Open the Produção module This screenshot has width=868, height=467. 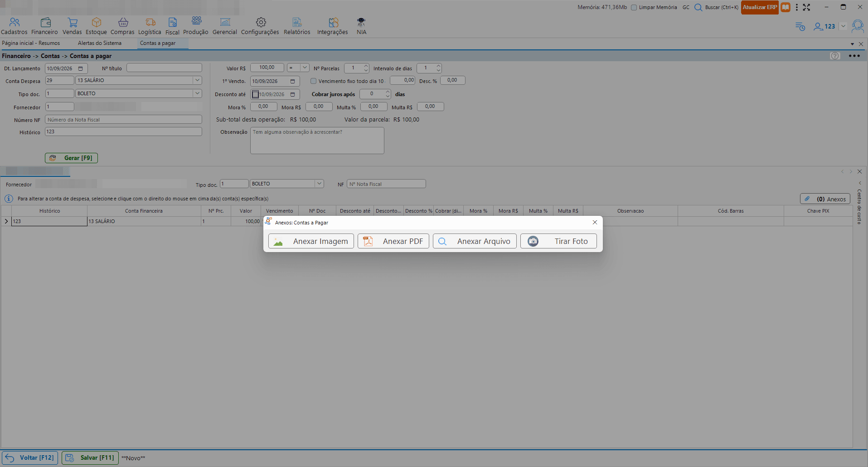point(196,26)
